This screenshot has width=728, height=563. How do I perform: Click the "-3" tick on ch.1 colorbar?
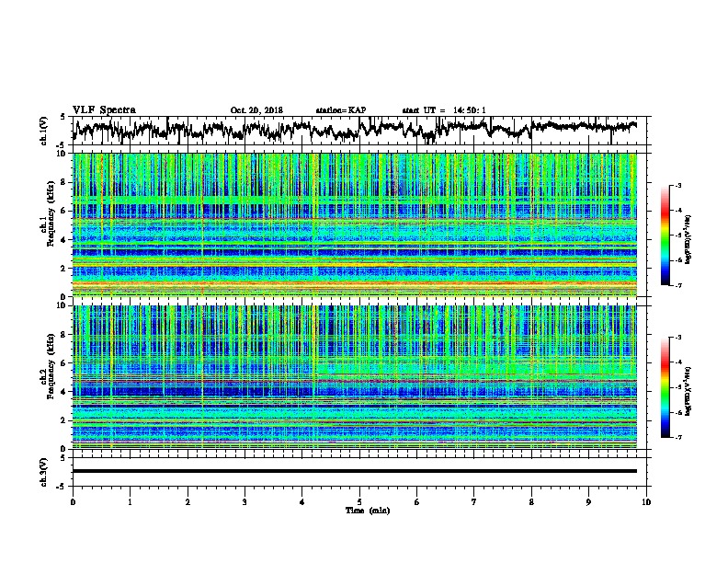pos(678,185)
